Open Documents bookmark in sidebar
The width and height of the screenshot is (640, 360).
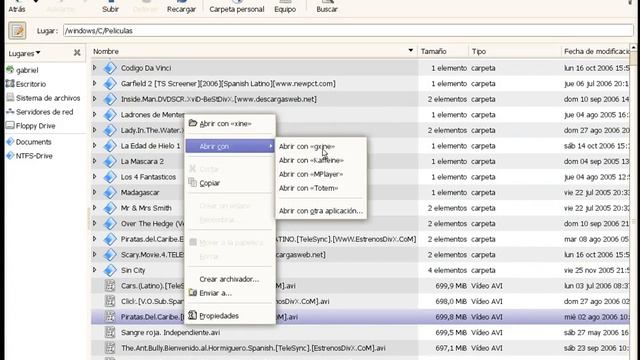click(x=29, y=142)
